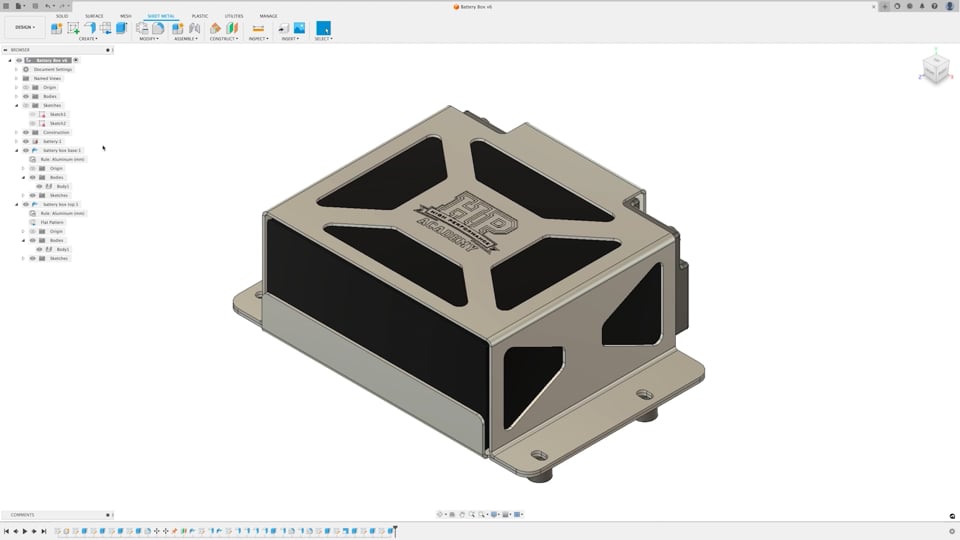This screenshot has width=960, height=540.
Task: Collapse the battery box base:1 node
Action: [17, 150]
